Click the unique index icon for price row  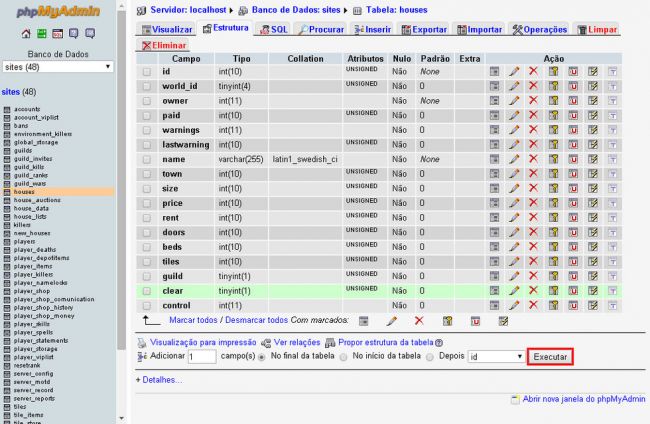click(573, 203)
